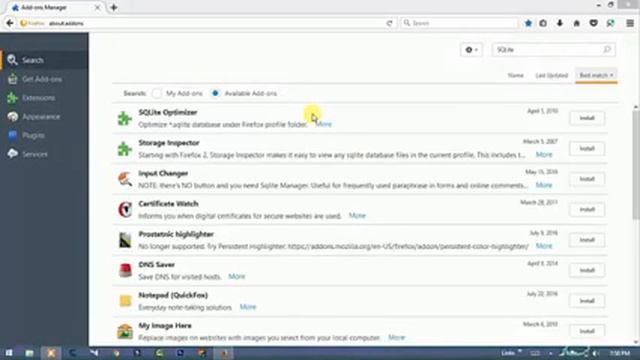Click the volume icon in the system tray
Image resolution: width=640 pixels, height=360 pixels.
[596, 353]
